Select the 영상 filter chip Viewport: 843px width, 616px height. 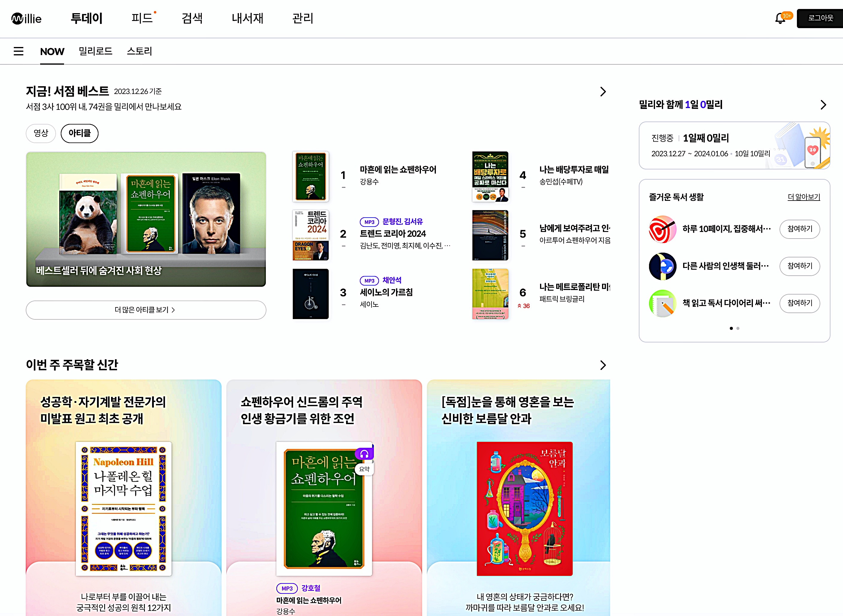[41, 133]
